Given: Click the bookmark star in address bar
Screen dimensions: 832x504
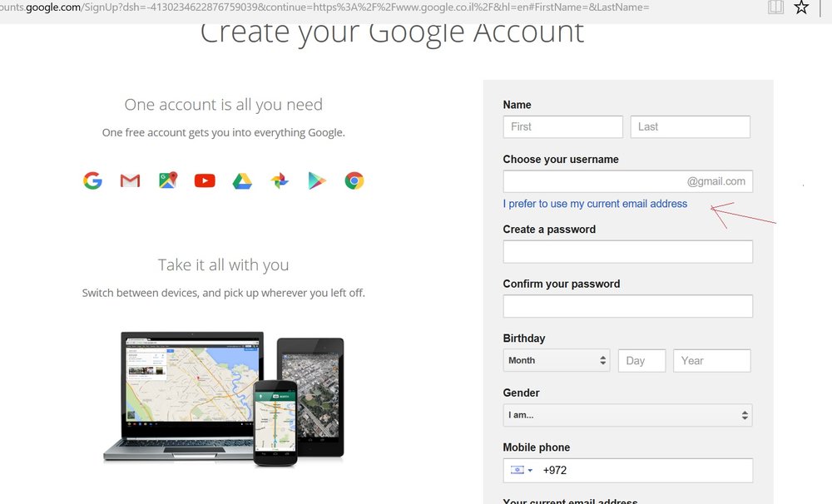Looking at the screenshot, I should pos(801,7).
